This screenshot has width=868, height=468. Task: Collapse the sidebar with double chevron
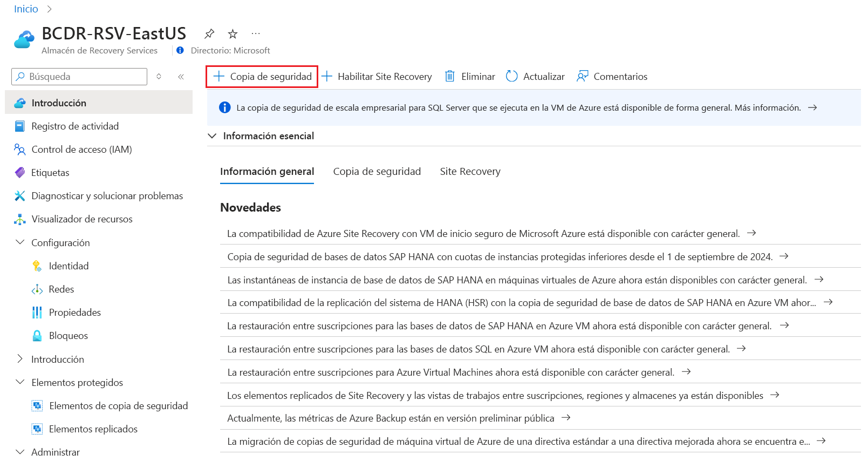(x=181, y=77)
